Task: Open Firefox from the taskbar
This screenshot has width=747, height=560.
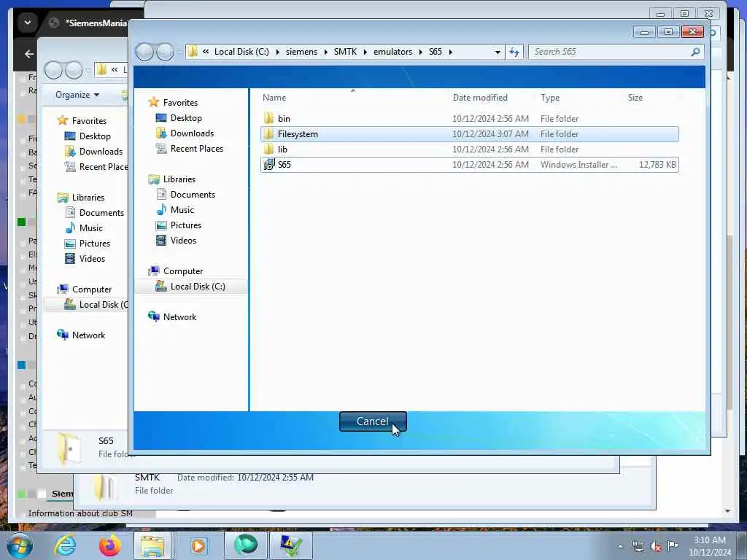Action: (x=109, y=545)
